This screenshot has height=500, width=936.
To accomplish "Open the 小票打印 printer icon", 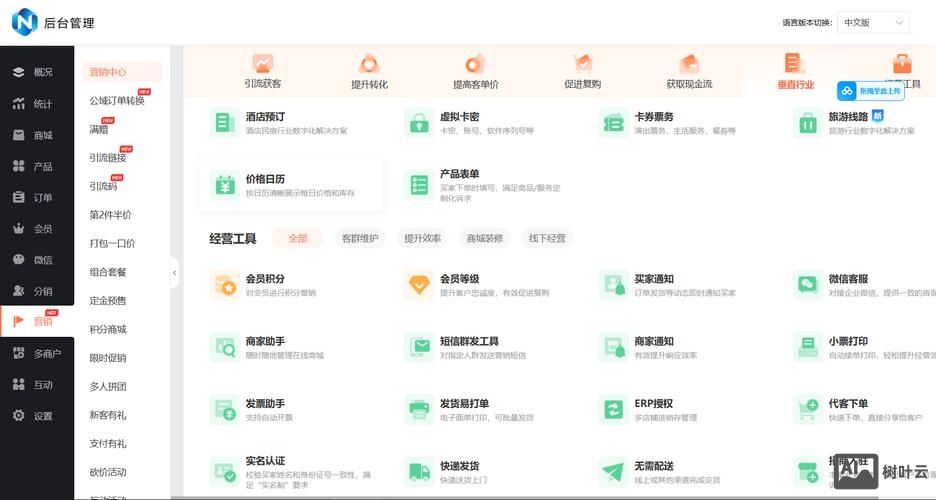I will point(808,347).
